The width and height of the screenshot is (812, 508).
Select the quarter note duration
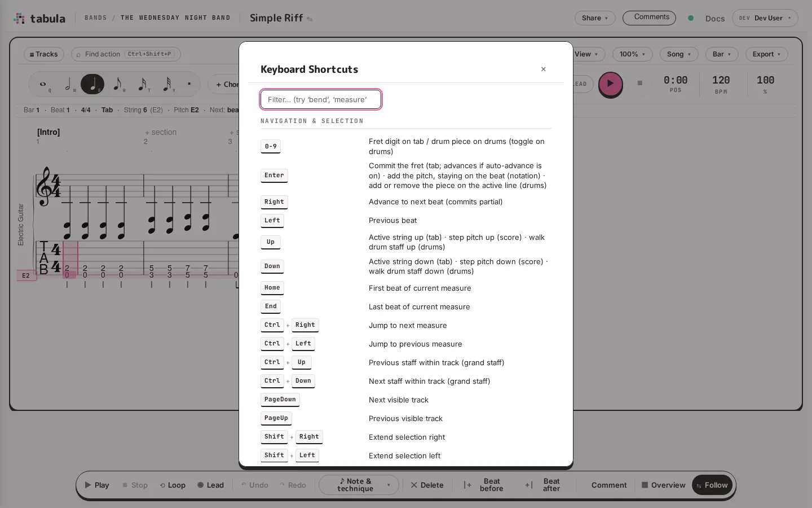(x=92, y=84)
